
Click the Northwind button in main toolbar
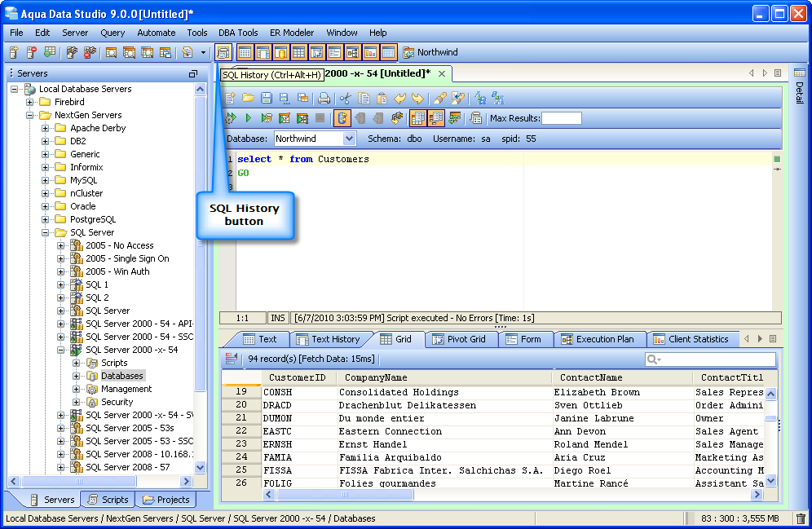[430, 52]
